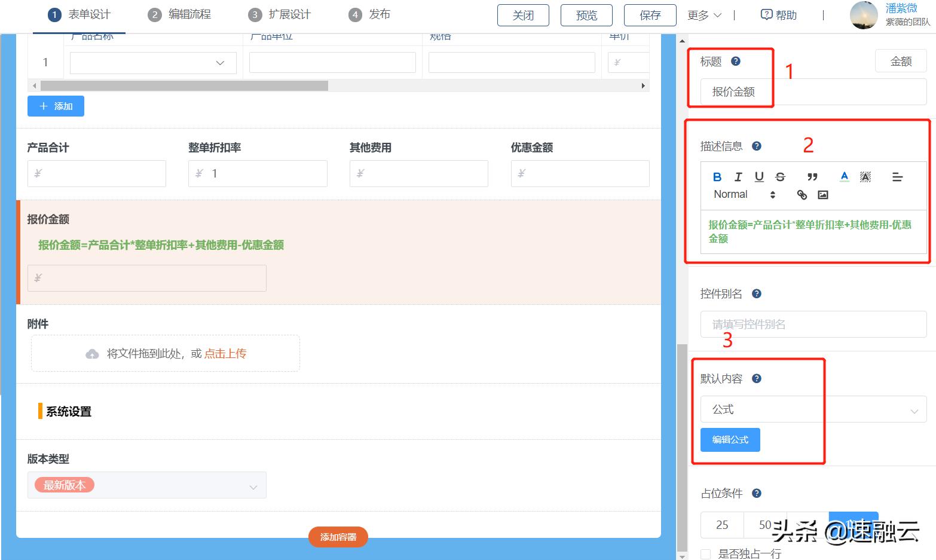
Task: Toggle bold formatting in the description toolbar
Action: click(717, 176)
